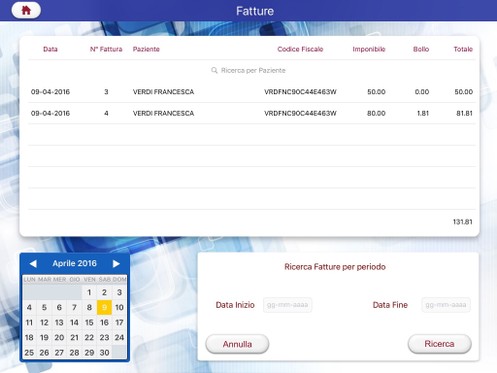Select day 6 in the calendar
The width and height of the screenshot is (497, 373).
pos(59,307)
